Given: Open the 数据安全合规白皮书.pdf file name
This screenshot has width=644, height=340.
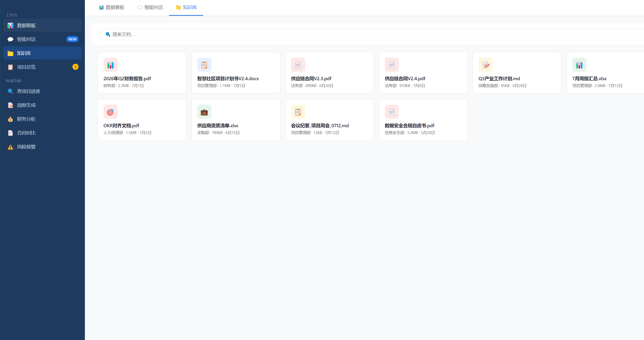Looking at the screenshot, I should tap(409, 126).
